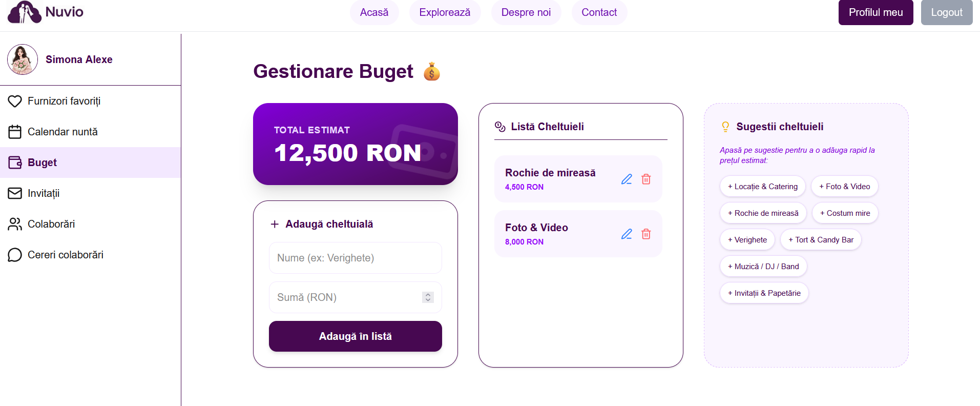Delete the Foto & Video expense
This screenshot has height=406, width=980.
pos(646,234)
